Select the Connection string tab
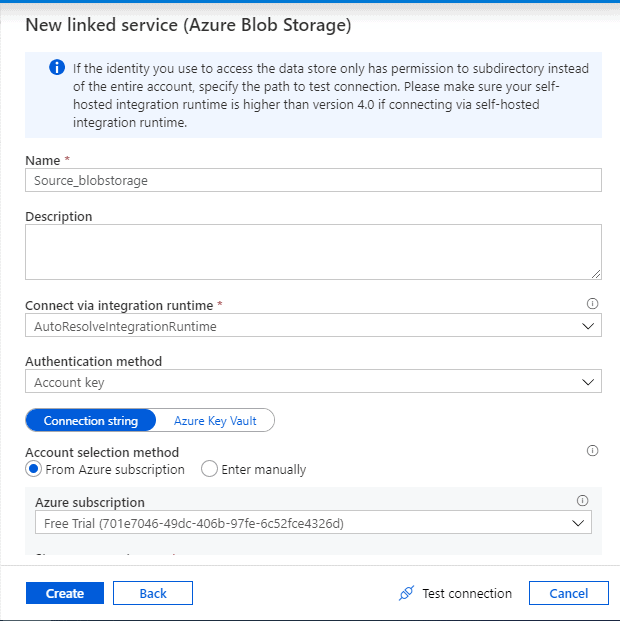This screenshot has height=621, width=620. [x=91, y=421]
